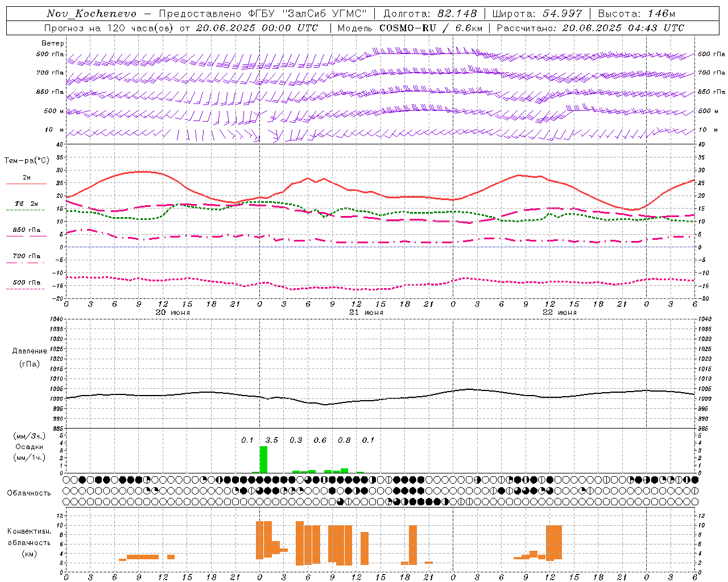Click the "Прогноз на 120 часа(ов)" text
Screen dimensions: 728x582
pos(110,28)
